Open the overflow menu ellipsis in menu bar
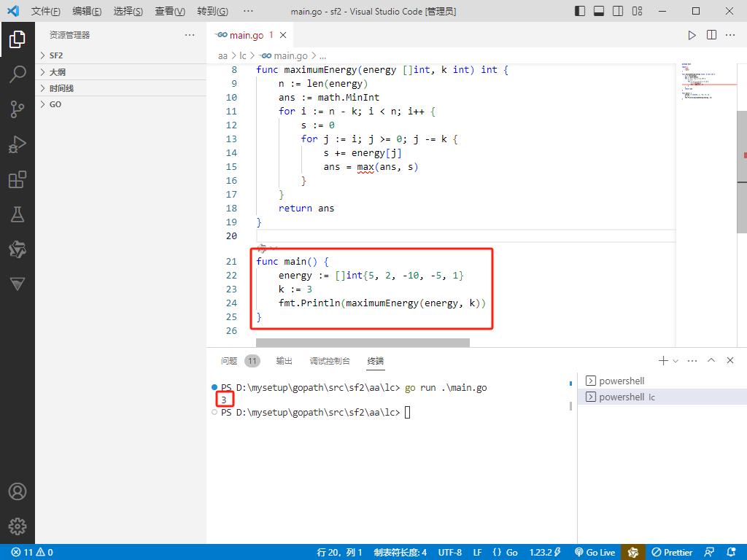The height and width of the screenshot is (560, 747). pyautogui.click(x=248, y=11)
